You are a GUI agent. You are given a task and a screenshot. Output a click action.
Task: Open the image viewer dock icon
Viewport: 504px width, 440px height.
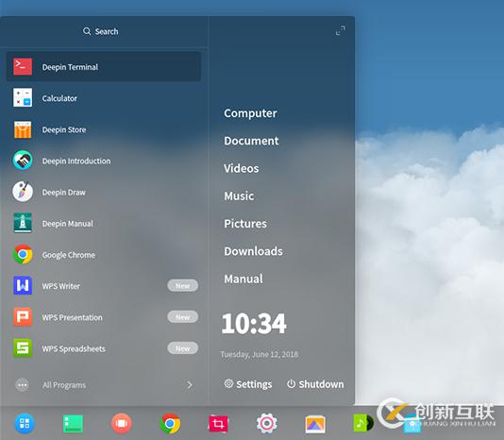pyautogui.click(x=315, y=424)
